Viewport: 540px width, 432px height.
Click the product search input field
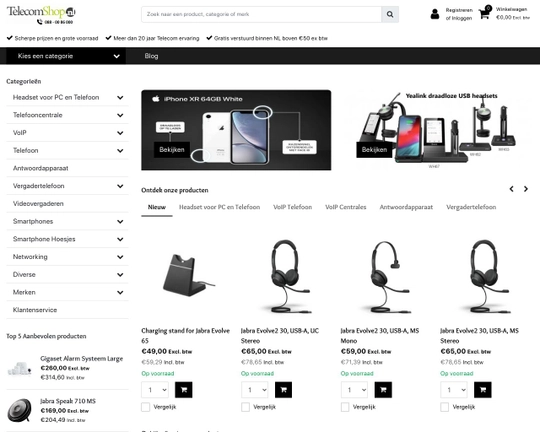pyautogui.click(x=261, y=14)
